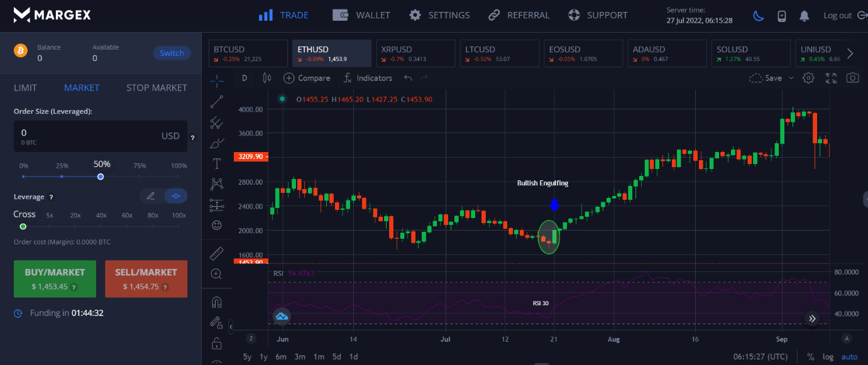The height and width of the screenshot is (365, 868).
Task: Switch leverage to slider mode
Action: pyautogui.click(x=176, y=196)
